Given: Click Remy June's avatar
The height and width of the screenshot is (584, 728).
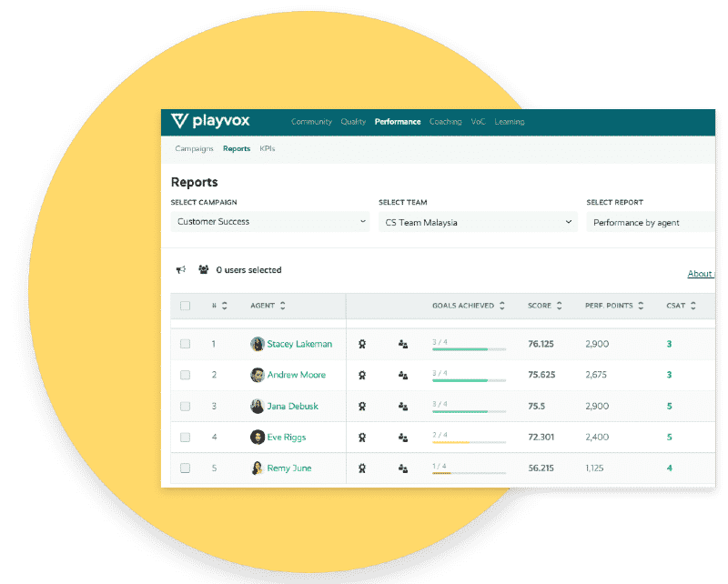Looking at the screenshot, I should [258, 468].
